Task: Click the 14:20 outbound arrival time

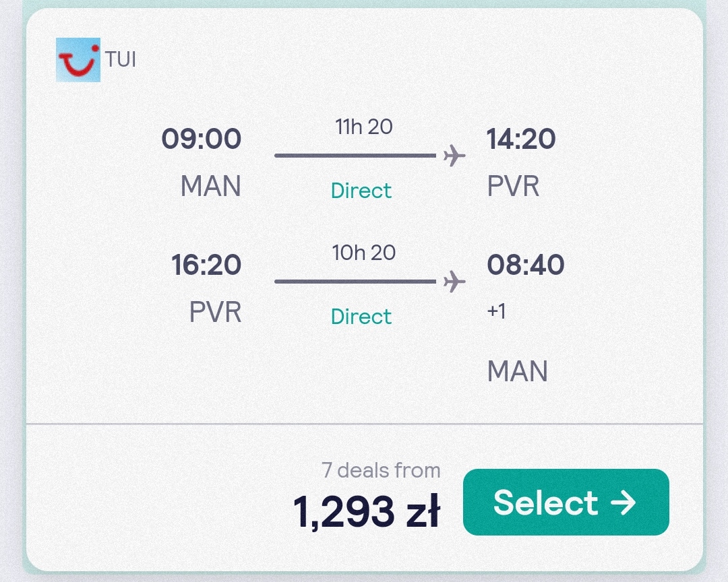Action: click(521, 139)
